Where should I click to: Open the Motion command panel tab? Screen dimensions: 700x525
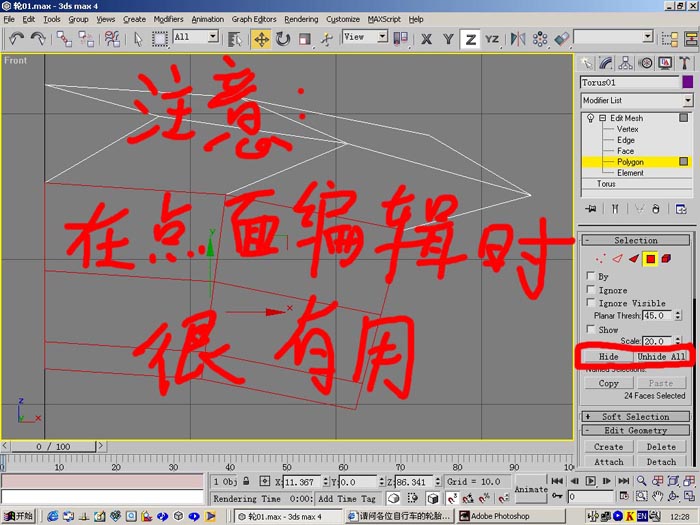[x=646, y=63]
